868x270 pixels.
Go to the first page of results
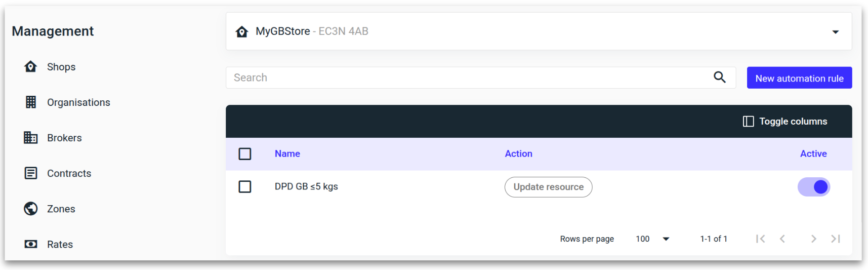click(760, 239)
